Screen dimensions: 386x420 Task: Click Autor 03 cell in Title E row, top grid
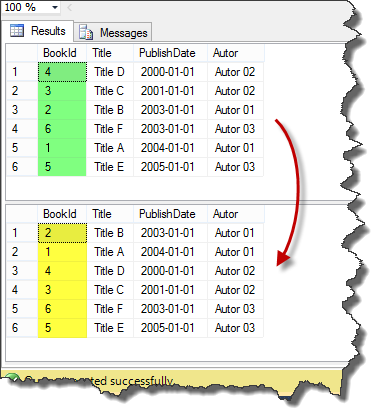tap(235, 167)
